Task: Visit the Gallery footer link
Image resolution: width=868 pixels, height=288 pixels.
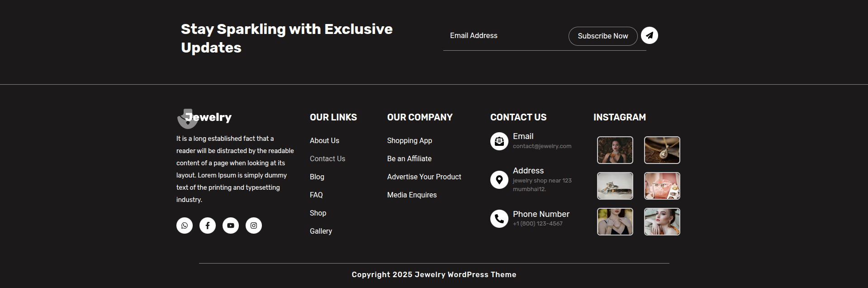Action: 321,231
